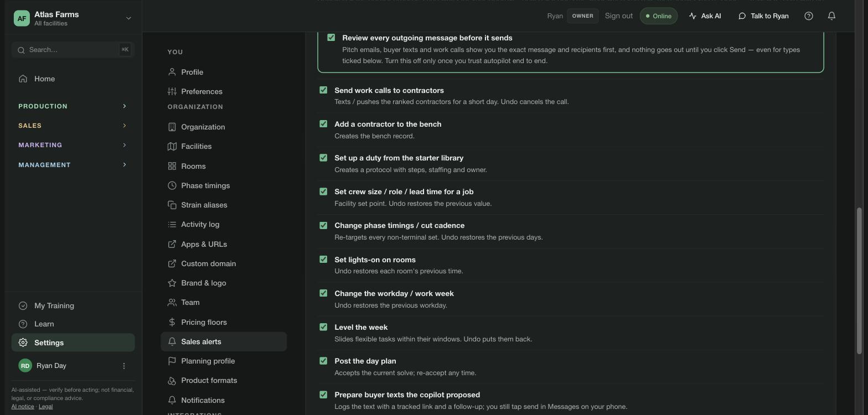Toggle Set up a duty from starter library
This screenshot has height=415, width=868.
click(323, 158)
